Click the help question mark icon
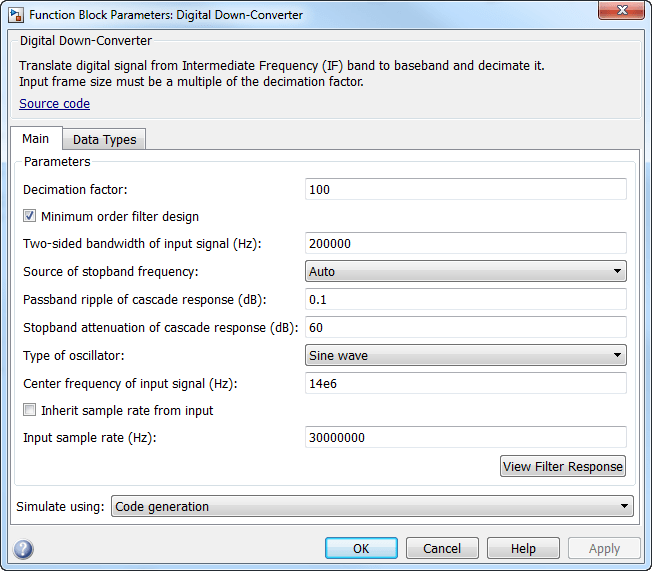The height and width of the screenshot is (571, 652). point(23,549)
